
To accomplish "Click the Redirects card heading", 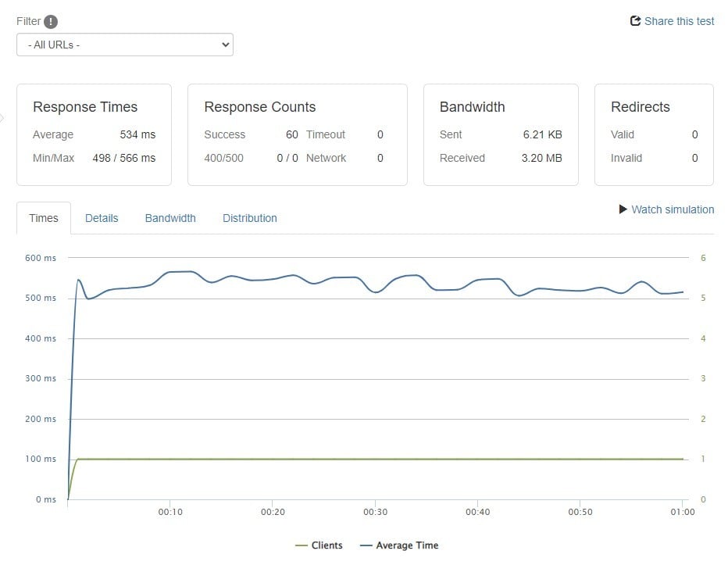I will [641, 107].
